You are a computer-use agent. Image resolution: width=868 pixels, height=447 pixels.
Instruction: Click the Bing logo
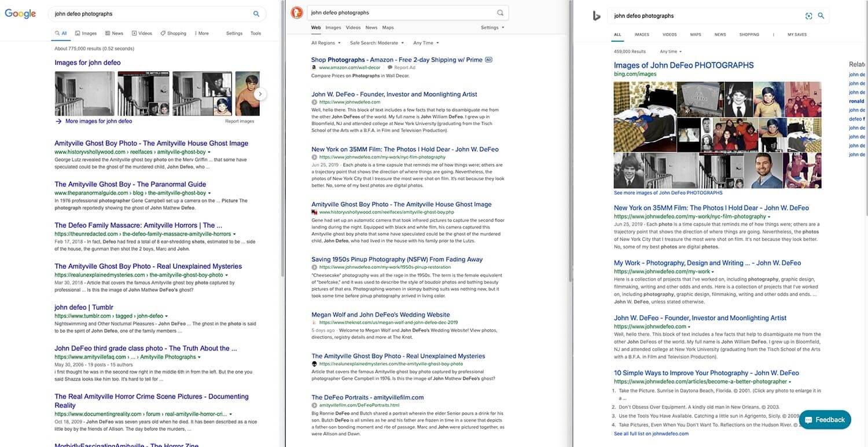596,16
